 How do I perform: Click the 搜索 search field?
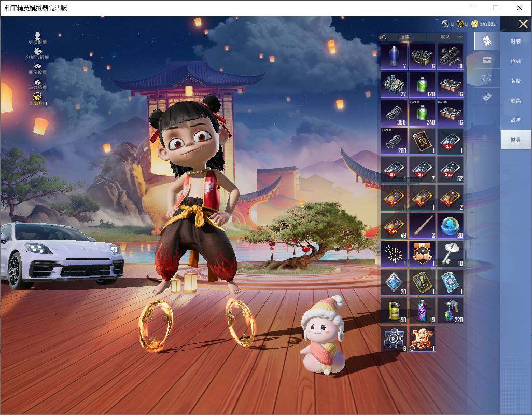coord(403,37)
